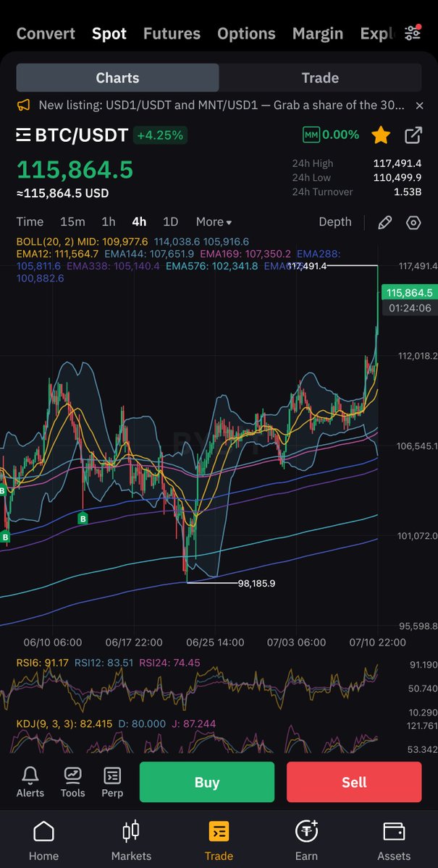
Task: Tap the share icon beside the star
Action: pos(413,135)
